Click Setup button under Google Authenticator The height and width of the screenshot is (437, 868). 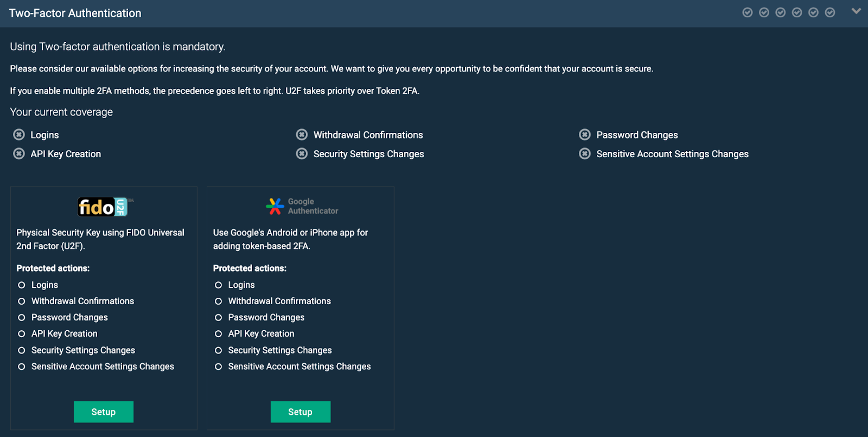pyautogui.click(x=301, y=412)
